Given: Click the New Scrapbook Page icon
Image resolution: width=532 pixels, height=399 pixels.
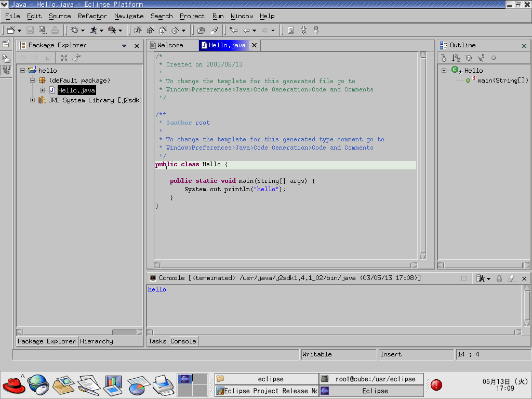Looking at the screenshot, I should pyautogui.click(x=163, y=30).
